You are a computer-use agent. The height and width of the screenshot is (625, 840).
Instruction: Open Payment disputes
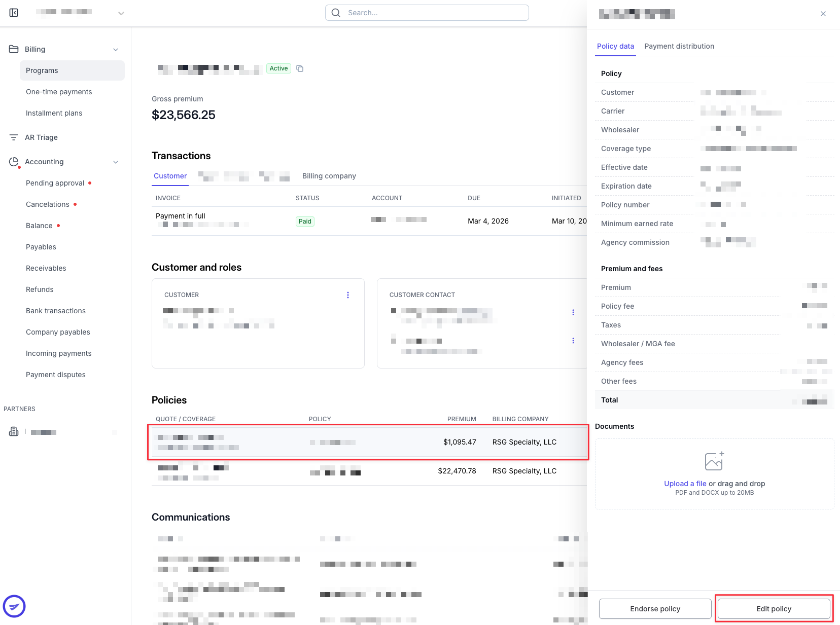point(55,375)
